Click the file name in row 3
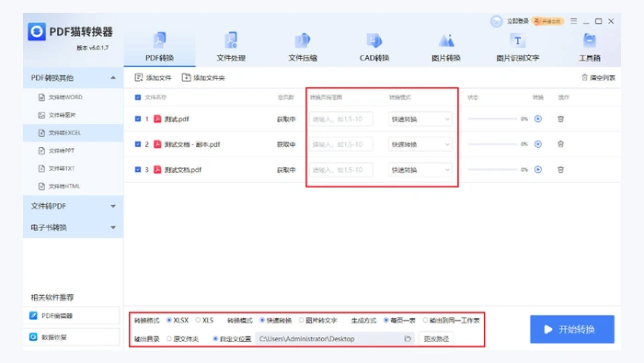Viewport: 644px width, 363px height. click(183, 170)
